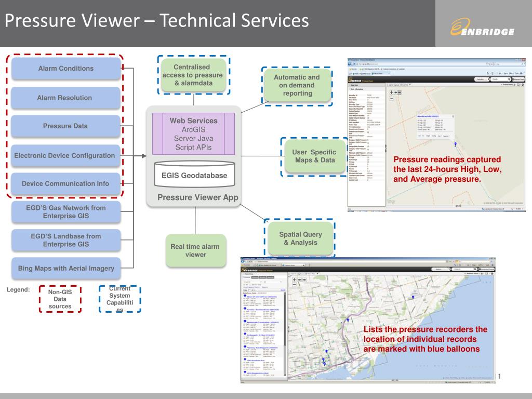Zoom in on the lower Toronto map
The height and width of the screenshot is (399, 532).
click(x=294, y=280)
